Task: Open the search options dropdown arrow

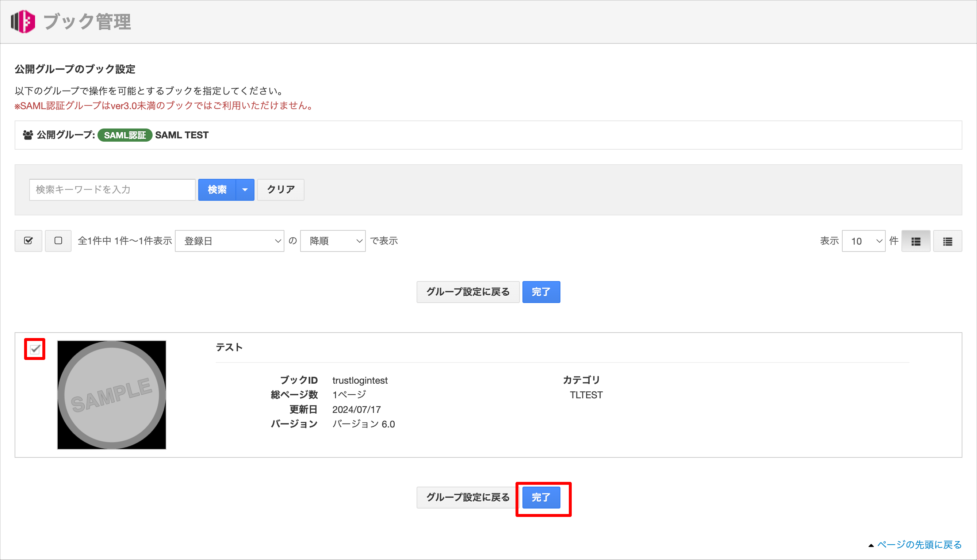Action: [245, 189]
